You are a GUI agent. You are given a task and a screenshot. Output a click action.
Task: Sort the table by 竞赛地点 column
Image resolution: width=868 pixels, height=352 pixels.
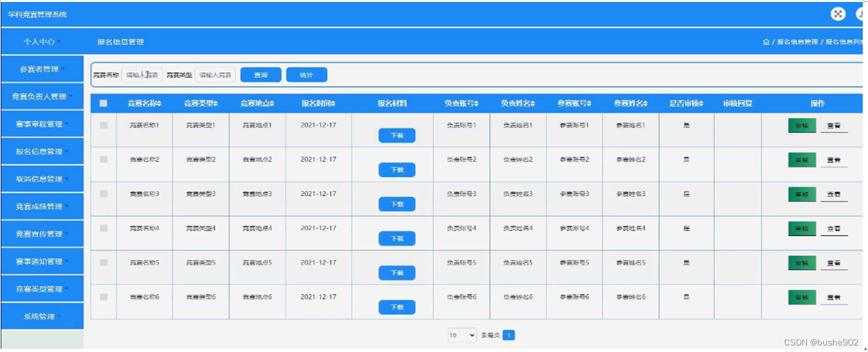257,103
